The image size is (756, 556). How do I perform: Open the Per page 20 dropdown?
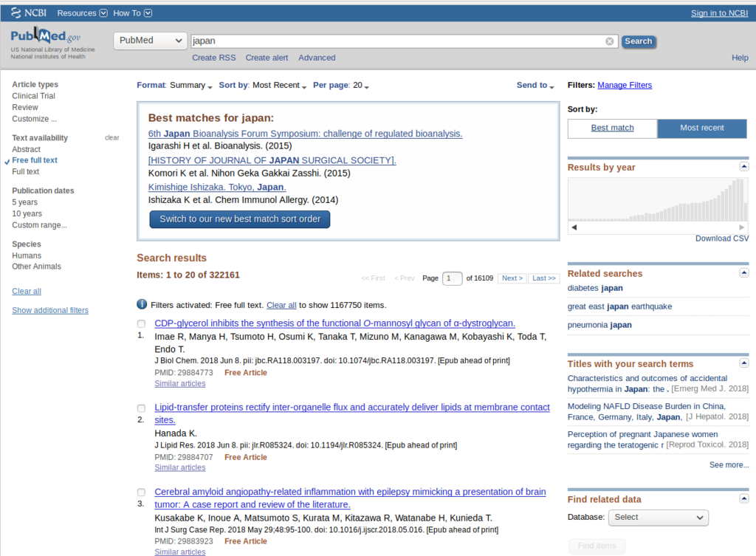click(341, 86)
